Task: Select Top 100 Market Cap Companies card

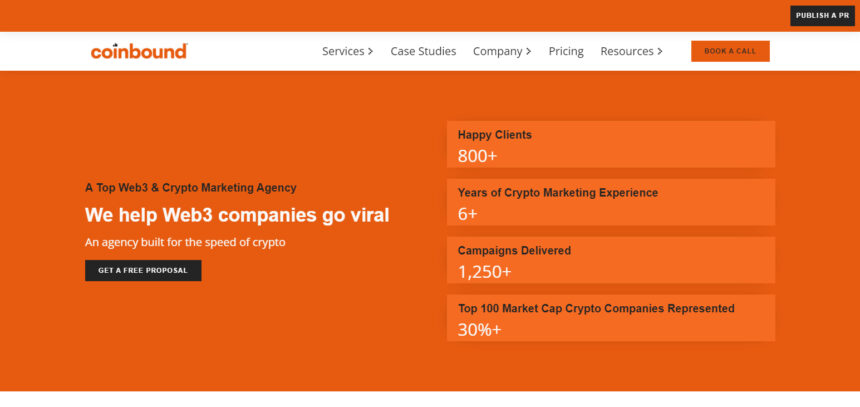Action: click(x=611, y=318)
